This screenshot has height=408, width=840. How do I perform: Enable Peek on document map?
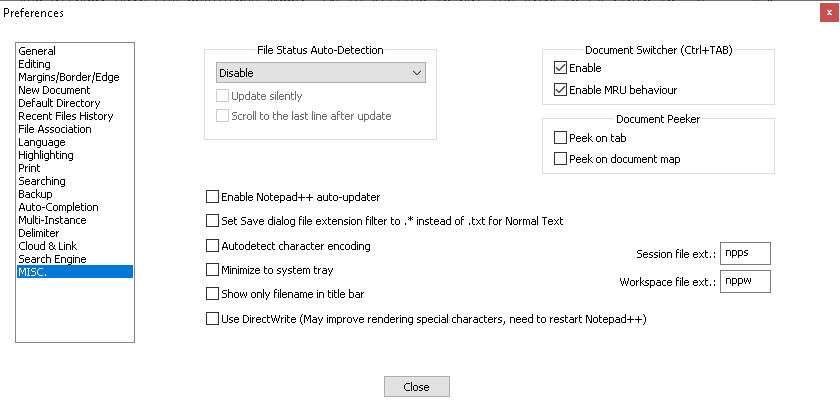pos(560,159)
